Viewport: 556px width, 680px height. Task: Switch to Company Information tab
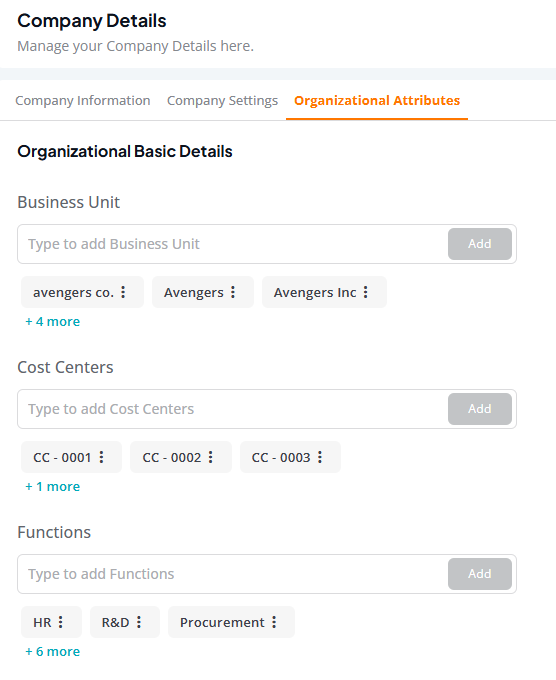point(83,101)
